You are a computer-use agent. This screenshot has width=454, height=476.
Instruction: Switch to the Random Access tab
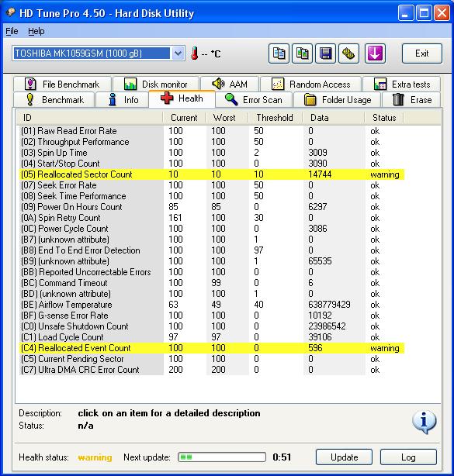(x=311, y=84)
